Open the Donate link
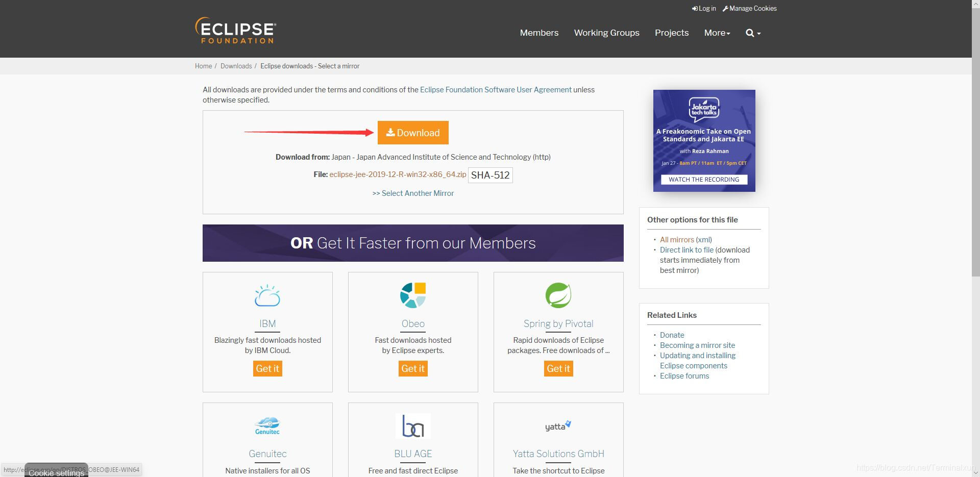Image resolution: width=980 pixels, height=477 pixels. 672,335
